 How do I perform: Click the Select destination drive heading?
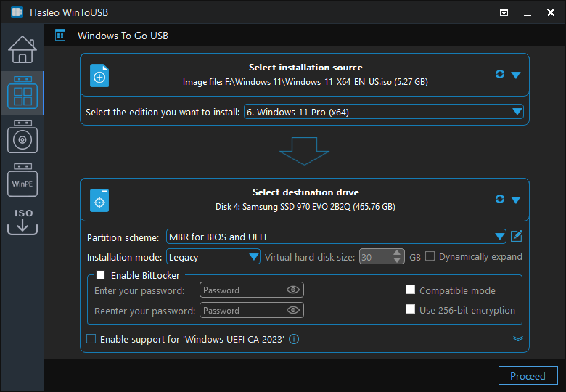305,192
